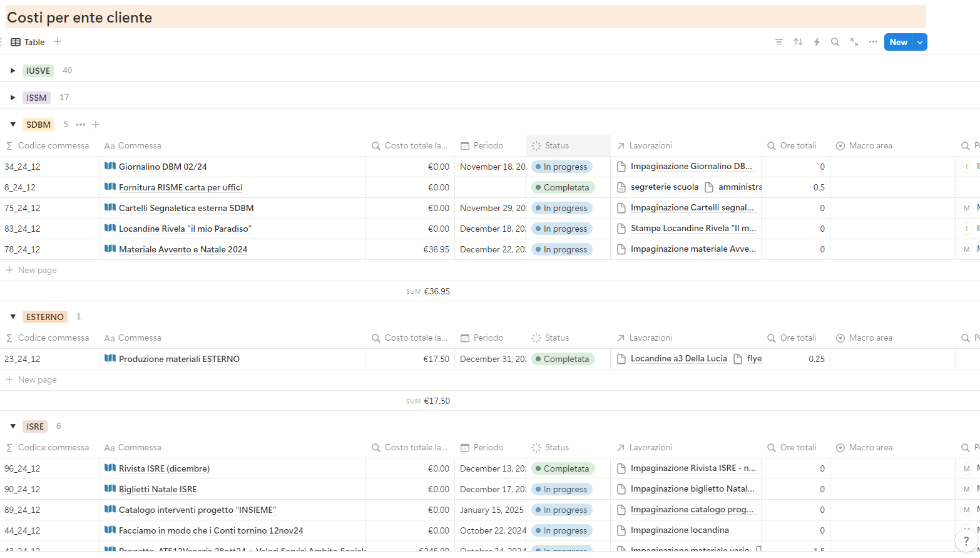Open the New button dropdown arrow
980x558 pixels.
coord(920,42)
